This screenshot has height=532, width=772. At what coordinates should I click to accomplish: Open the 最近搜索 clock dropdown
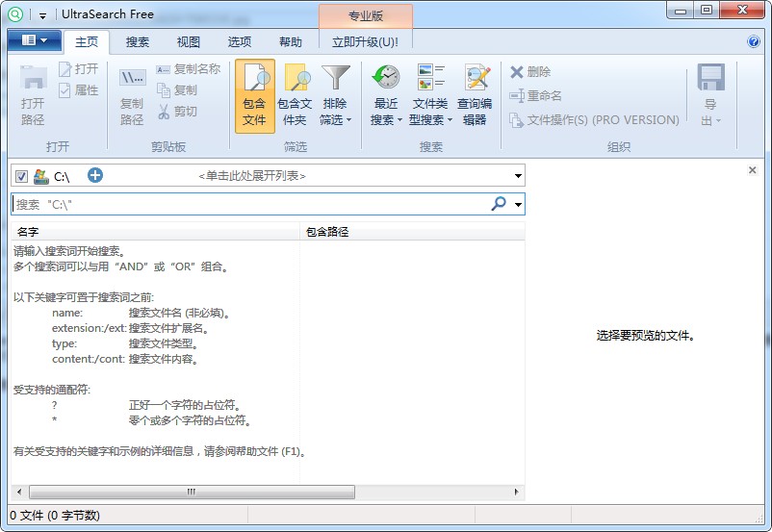387,96
